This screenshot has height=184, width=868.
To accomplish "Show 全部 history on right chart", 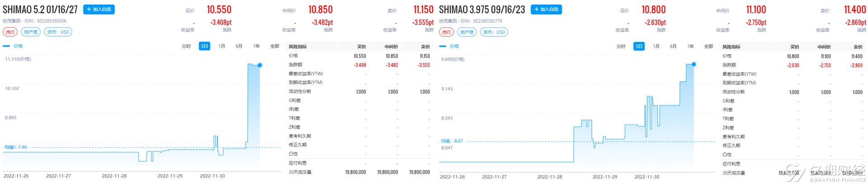I will click(x=708, y=46).
